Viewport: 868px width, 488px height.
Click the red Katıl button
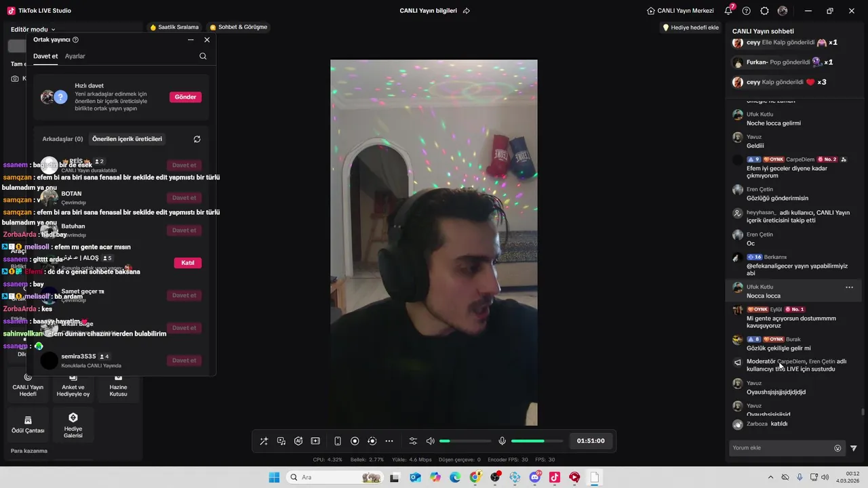coord(188,263)
